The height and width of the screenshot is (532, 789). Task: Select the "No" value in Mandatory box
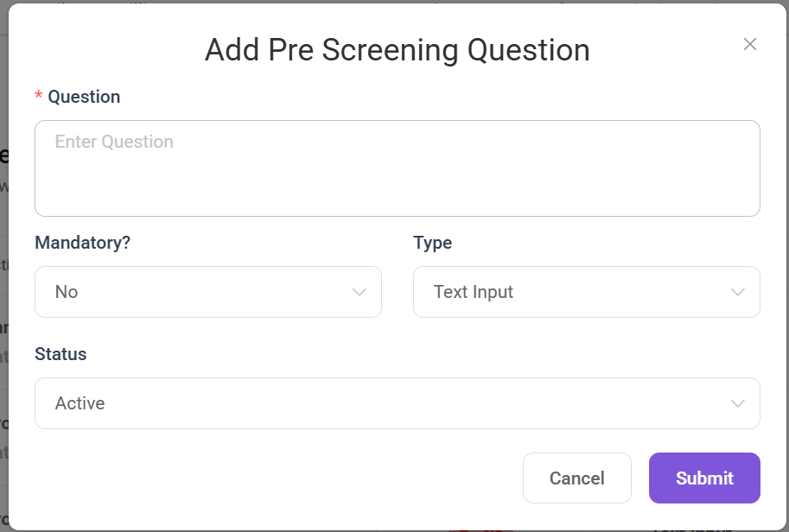coord(67,292)
